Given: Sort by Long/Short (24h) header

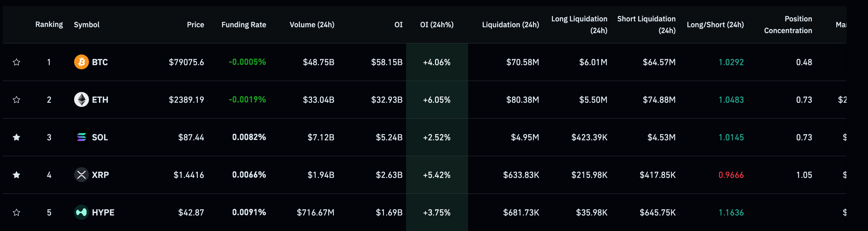Looking at the screenshot, I should [715, 25].
